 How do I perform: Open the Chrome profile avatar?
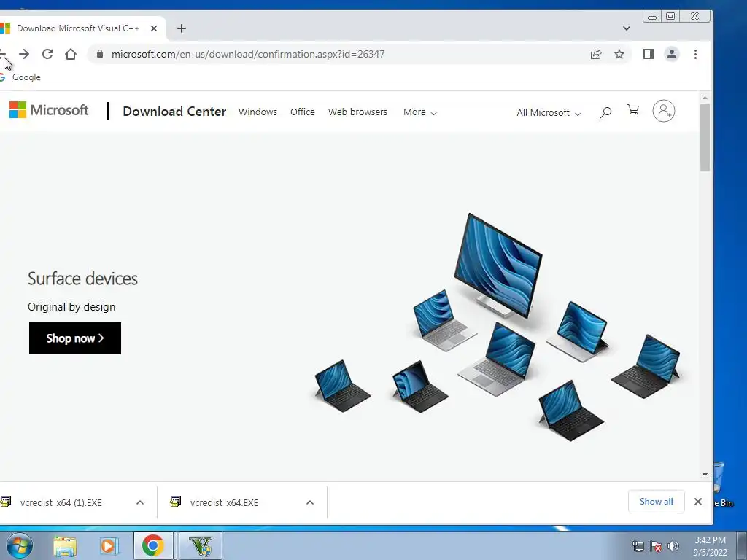[672, 54]
